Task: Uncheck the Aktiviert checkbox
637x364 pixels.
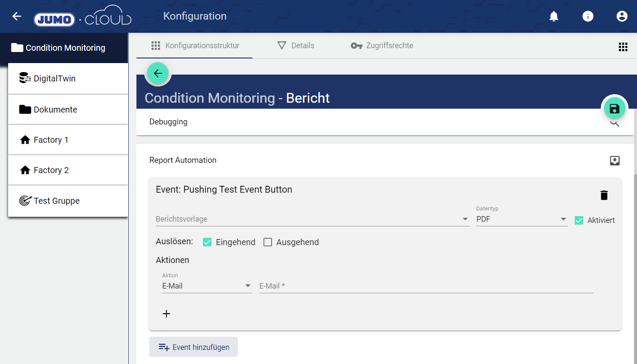Action: pos(579,220)
